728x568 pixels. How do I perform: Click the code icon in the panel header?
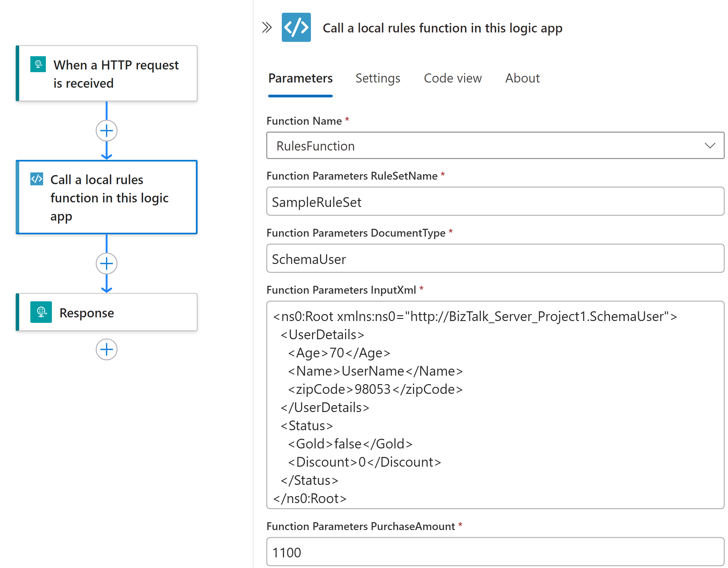pyautogui.click(x=296, y=28)
